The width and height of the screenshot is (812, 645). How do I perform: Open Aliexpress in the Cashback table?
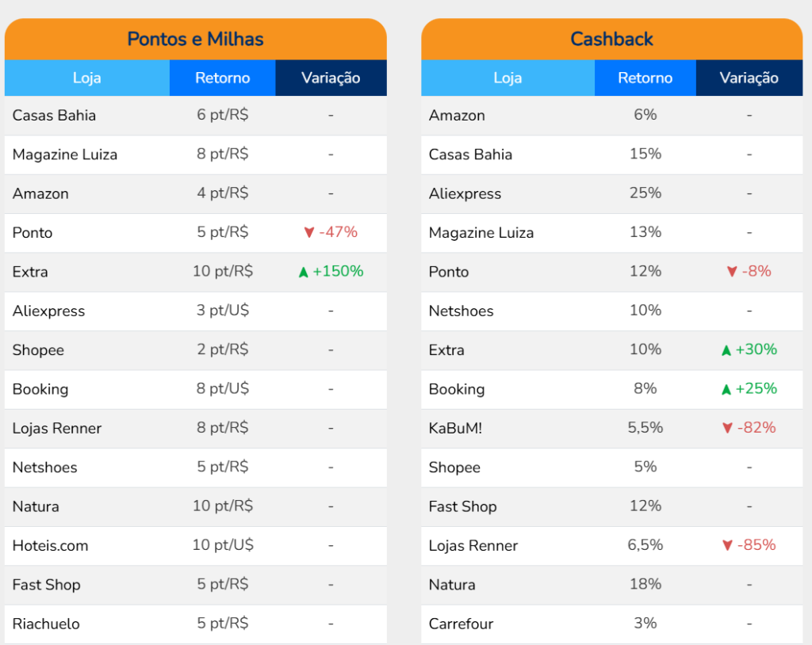[465, 193]
